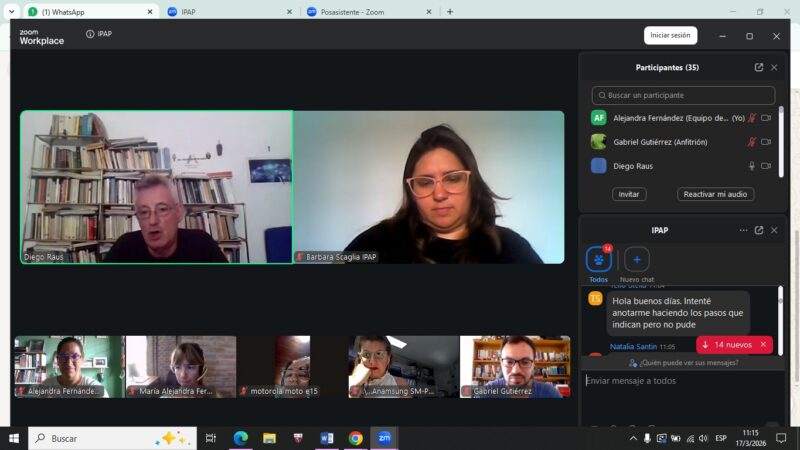The image size is (800, 450).
Task: Switch to the Posasistente - Zoom tab
Action: click(365, 12)
